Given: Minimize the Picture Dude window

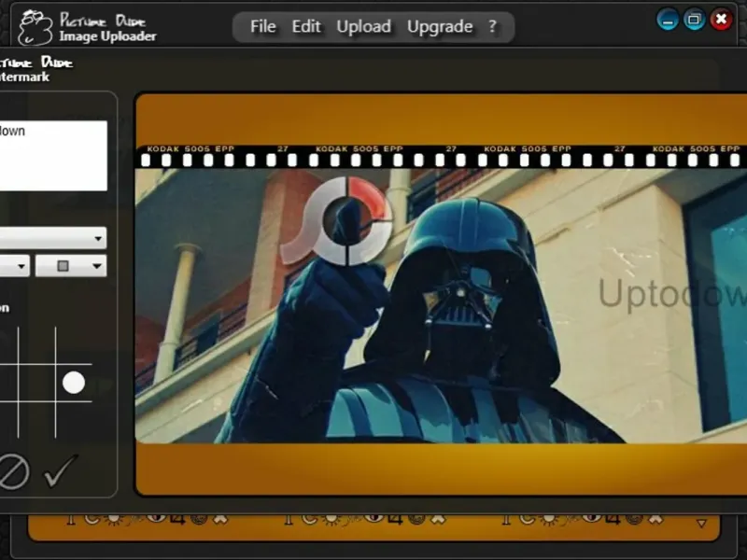Looking at the screenshot, I should pos(668,20).
